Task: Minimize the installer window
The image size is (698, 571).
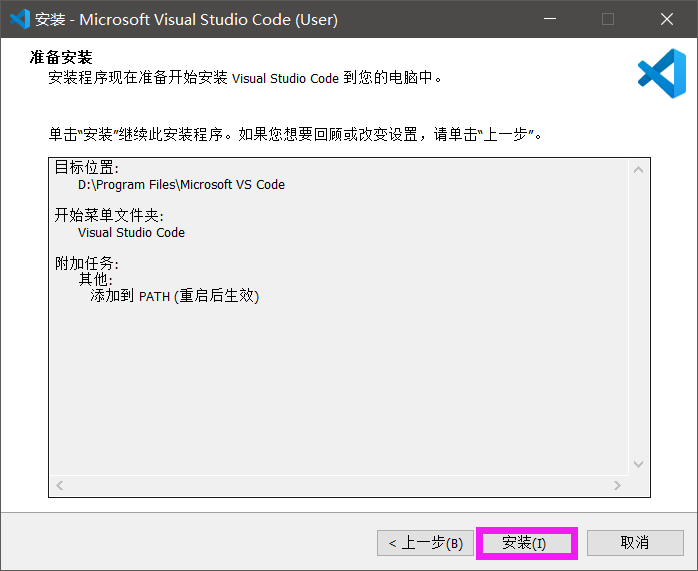Action: 550,19
